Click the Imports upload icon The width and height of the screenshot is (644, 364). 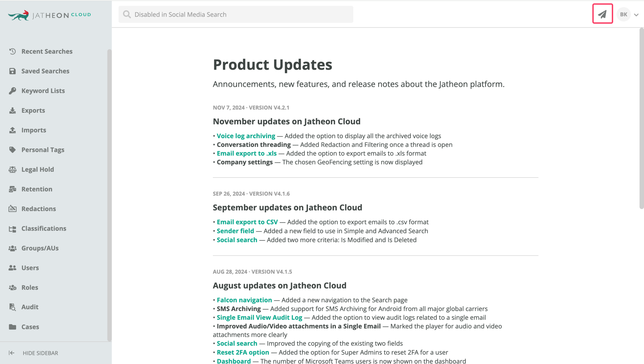pos(12,130)
